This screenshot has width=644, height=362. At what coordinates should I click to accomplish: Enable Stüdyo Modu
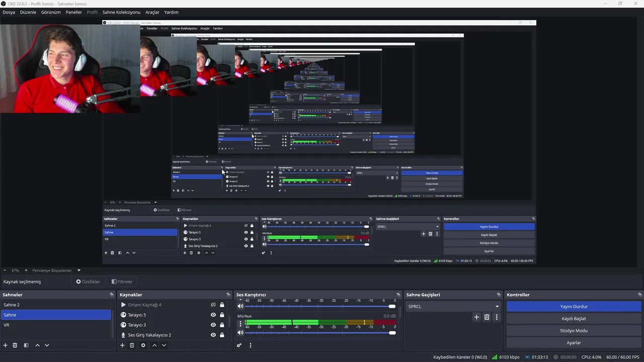pos(574,330)
